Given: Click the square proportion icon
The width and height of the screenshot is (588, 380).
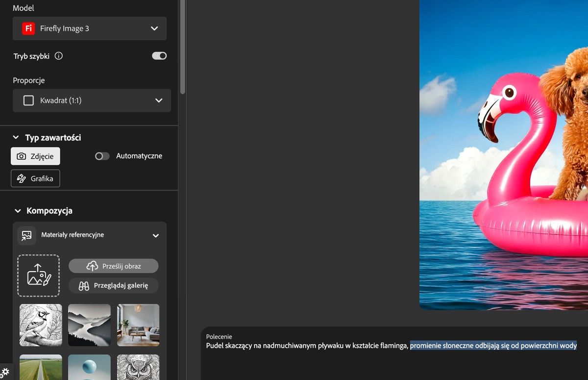Looking at the screenshot, I should coord(29,101).
